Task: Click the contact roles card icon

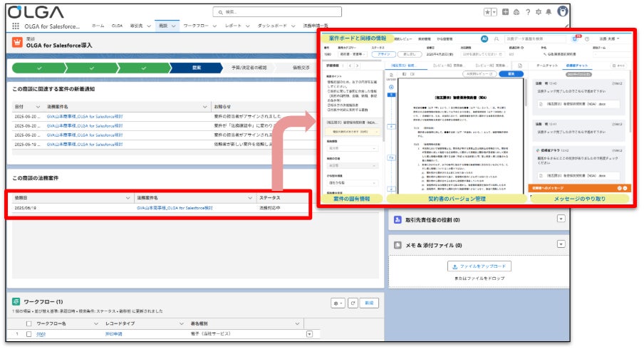Action: (x=398, y=219)
